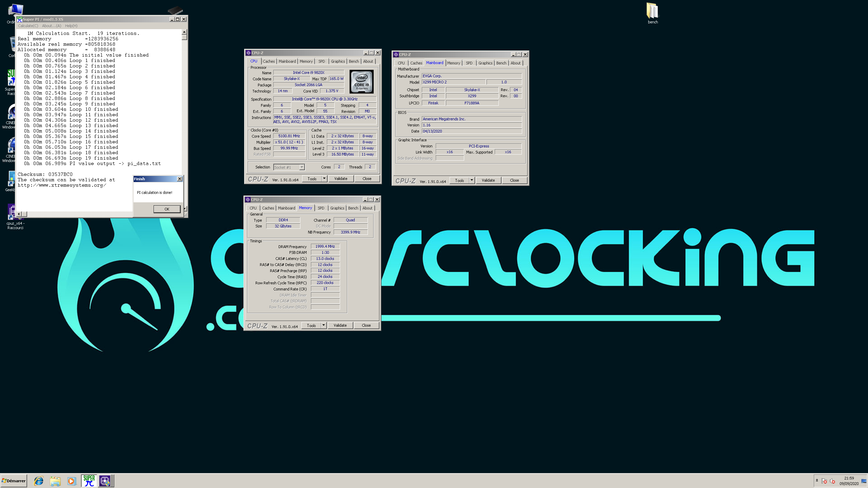Open the bench folder on desktop
Image resolution: width=868 pixels, height=488 pixels.
pyautogui.click(x=652, y=14)
